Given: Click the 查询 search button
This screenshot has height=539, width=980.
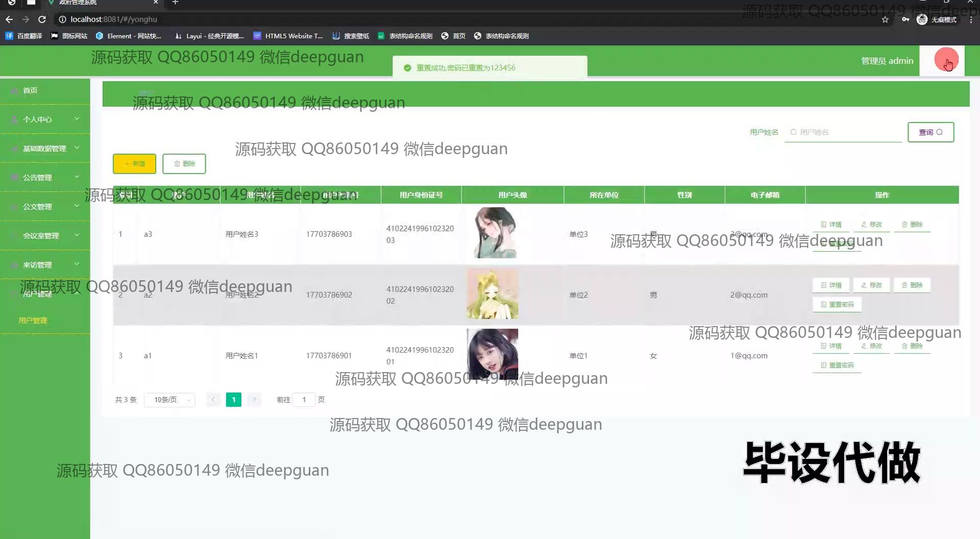Looking at the screenshot, I should click(x=930, y=132).
